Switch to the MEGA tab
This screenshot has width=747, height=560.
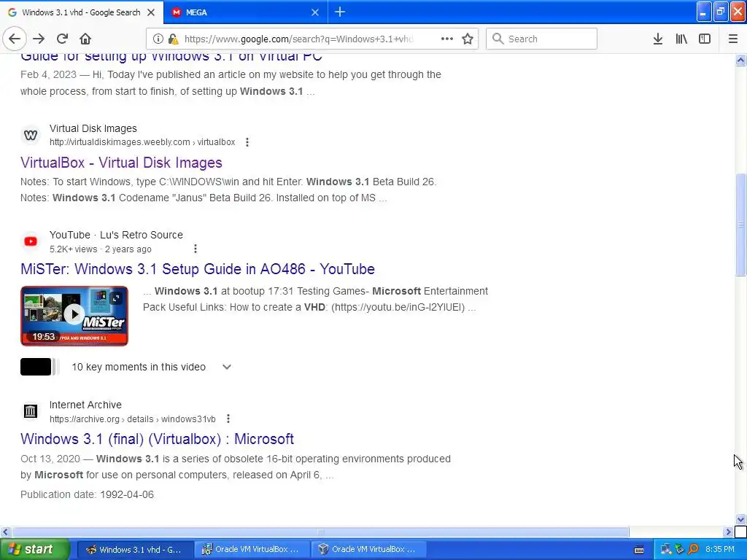(x=245, y=12)
